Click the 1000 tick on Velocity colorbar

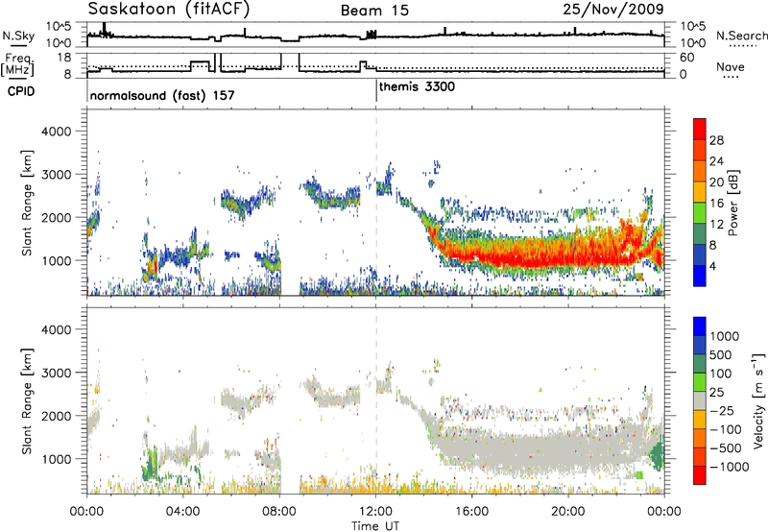click(725, 336)
